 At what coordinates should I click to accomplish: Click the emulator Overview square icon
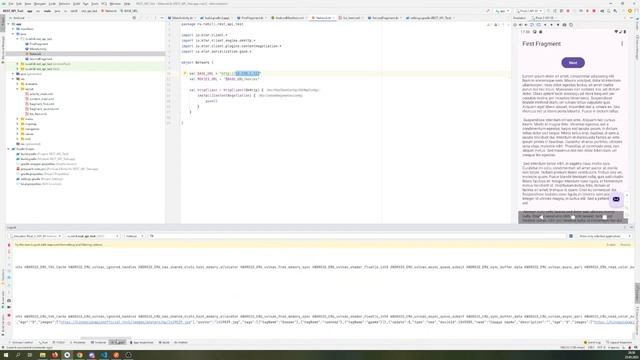pos(604,217)
